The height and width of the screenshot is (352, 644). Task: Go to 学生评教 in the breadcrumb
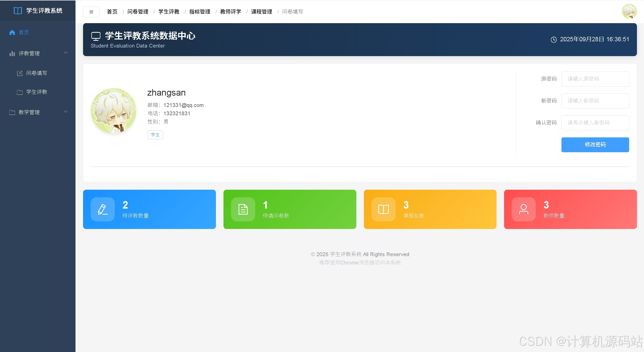(169, 12)
